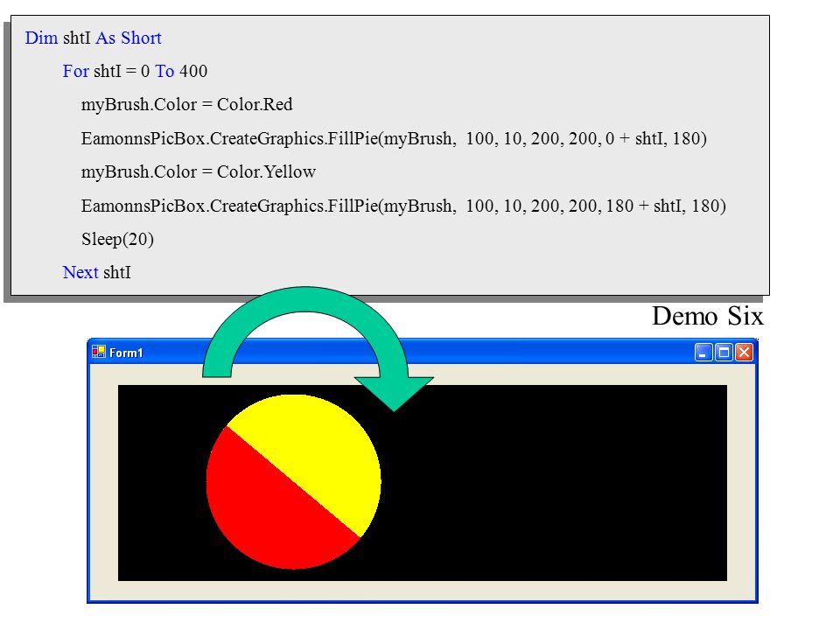Viewport: 840px width, 630px height.
Task: Click the FillPie line ending '180 + shtI, 180)'
Action: coord(403,206)
